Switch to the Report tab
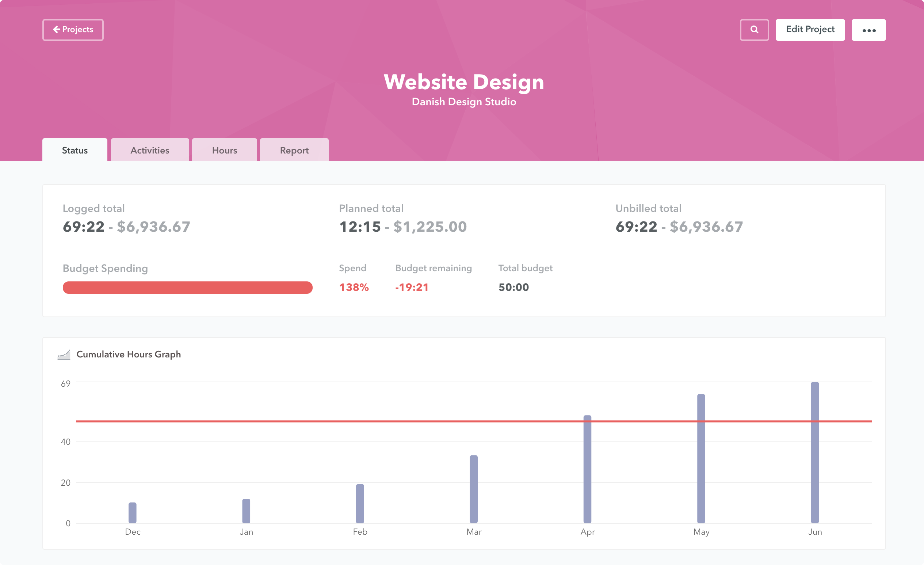The width and height of the screenshot is (924, 565). (294, 150)
